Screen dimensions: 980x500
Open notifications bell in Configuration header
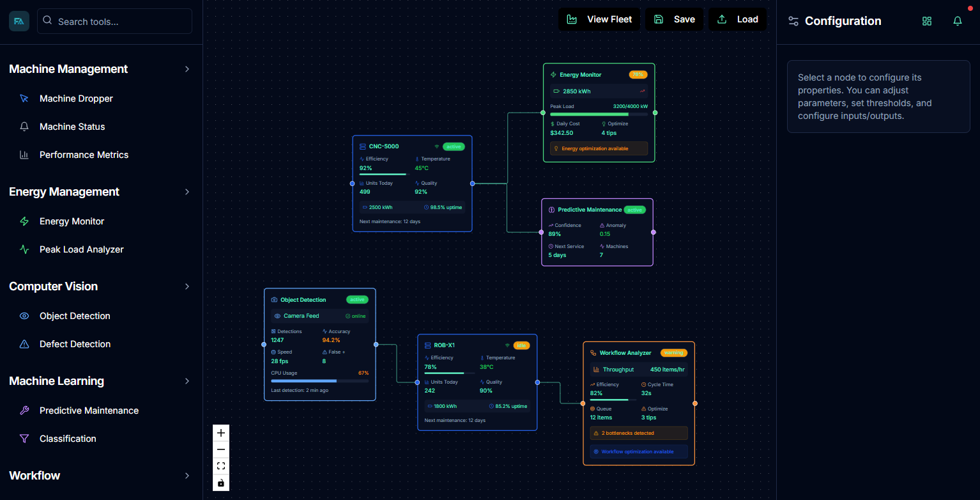[x=958, y=21]
